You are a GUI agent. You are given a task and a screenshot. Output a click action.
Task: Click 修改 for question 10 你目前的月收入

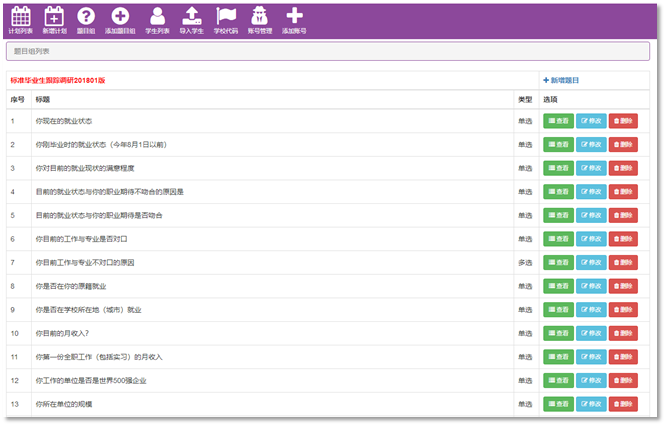(591, 333)
